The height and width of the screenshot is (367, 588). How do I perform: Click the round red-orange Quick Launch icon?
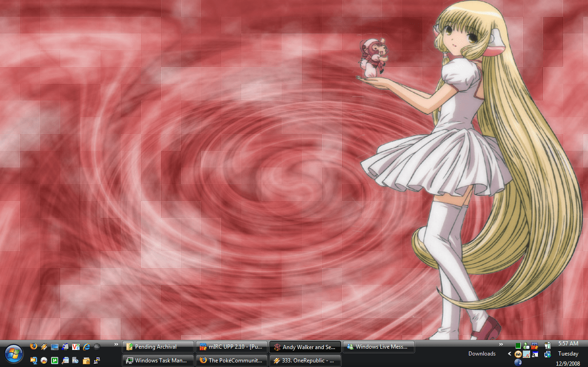(x=44, y=361)
